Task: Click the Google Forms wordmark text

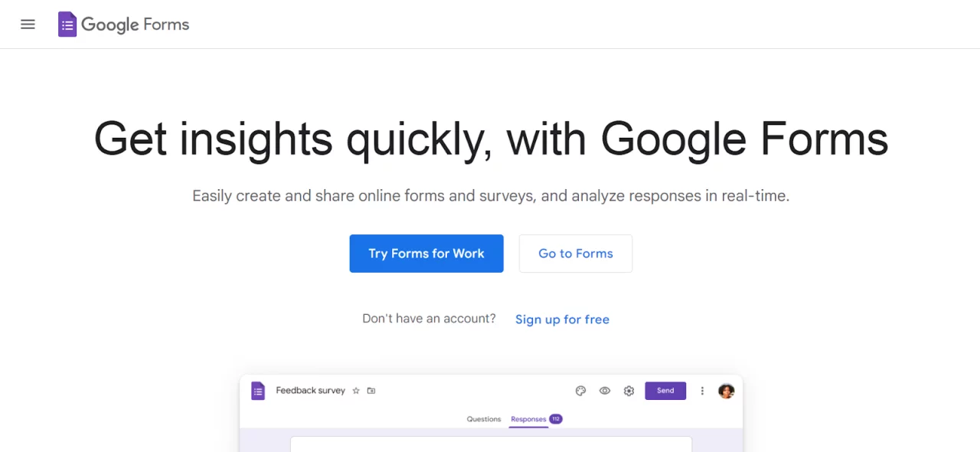Action: pyautogui.click(x=136, y=24)
